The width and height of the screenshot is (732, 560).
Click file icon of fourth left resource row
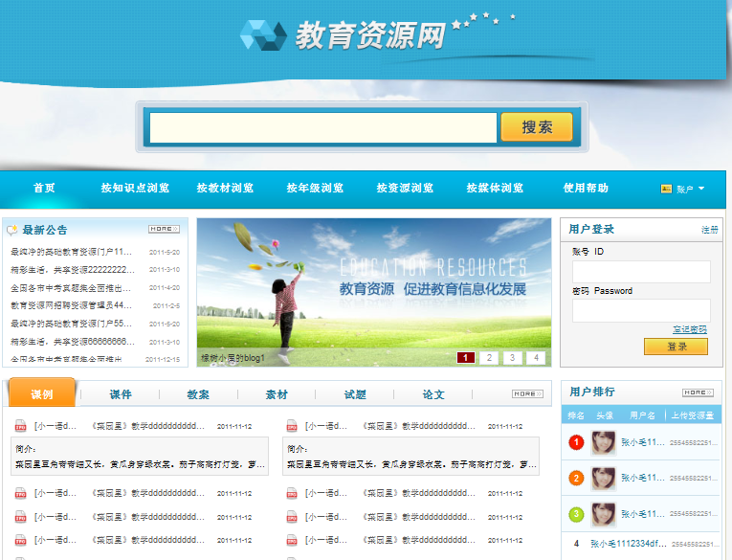(20, 540)
